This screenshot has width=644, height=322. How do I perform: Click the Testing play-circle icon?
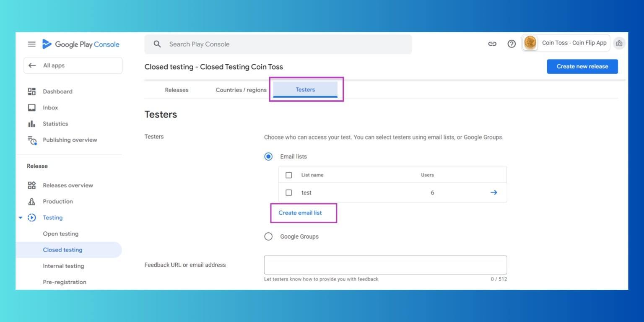(32, 218)
